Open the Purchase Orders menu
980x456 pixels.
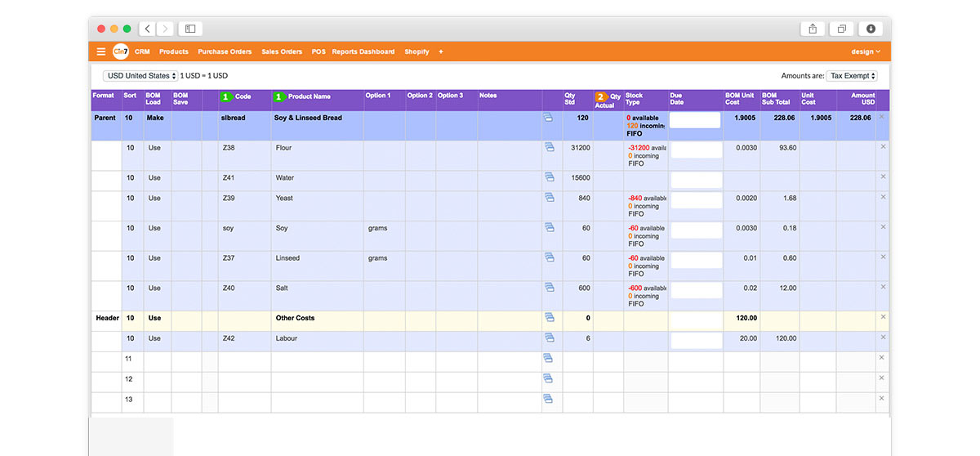(x=225, y=51)
